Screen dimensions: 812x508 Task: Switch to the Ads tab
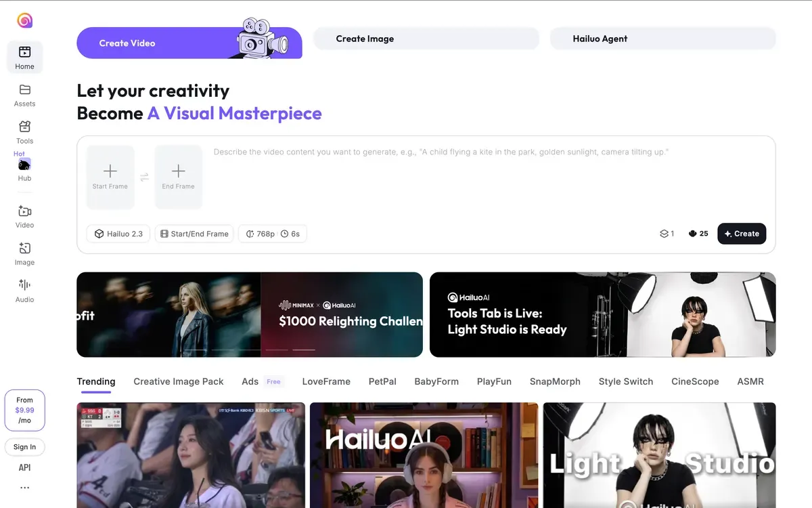pyautogui.click(x=250, y=381)
